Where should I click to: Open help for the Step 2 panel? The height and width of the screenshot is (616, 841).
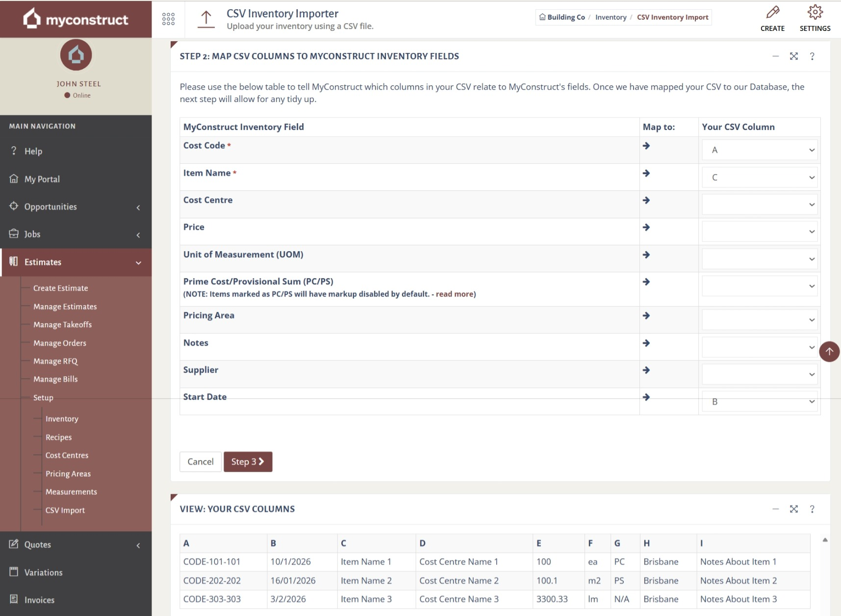(x=812, y=56)
